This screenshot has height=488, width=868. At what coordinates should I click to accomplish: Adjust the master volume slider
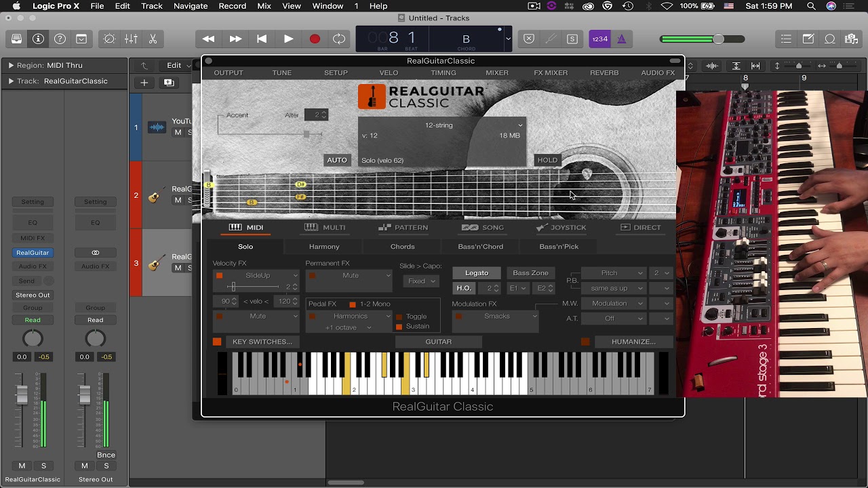(717, 39)
